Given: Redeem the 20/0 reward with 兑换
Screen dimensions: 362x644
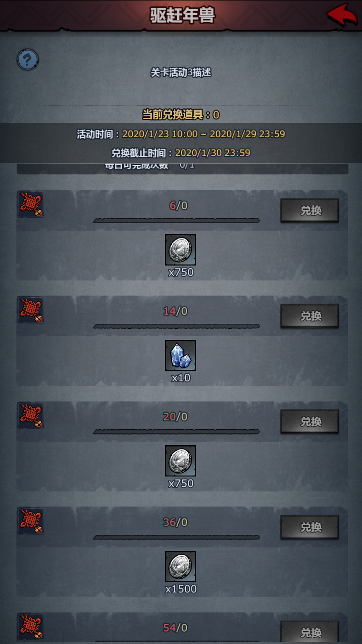Looking at the screenshot, I should click(310, 422).
